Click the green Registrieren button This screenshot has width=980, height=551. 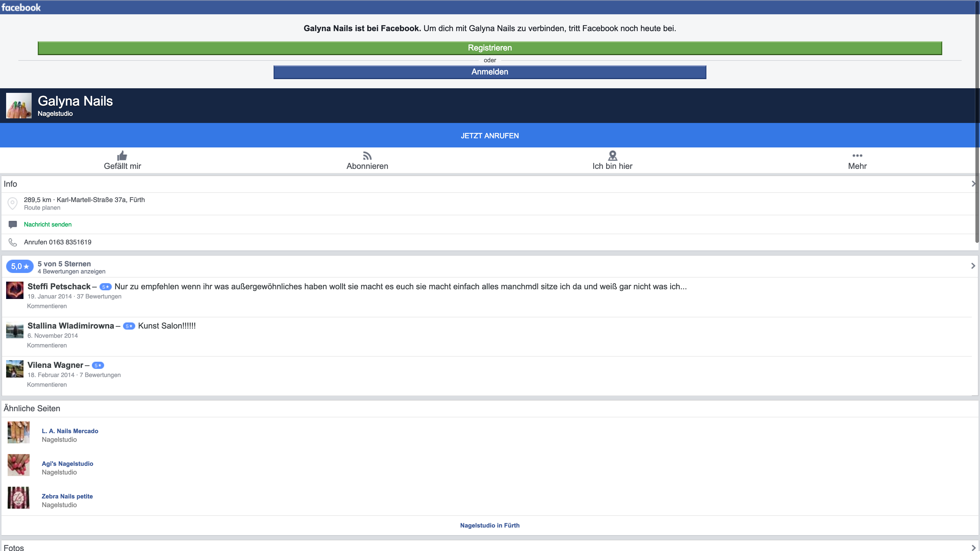[490, 48]
